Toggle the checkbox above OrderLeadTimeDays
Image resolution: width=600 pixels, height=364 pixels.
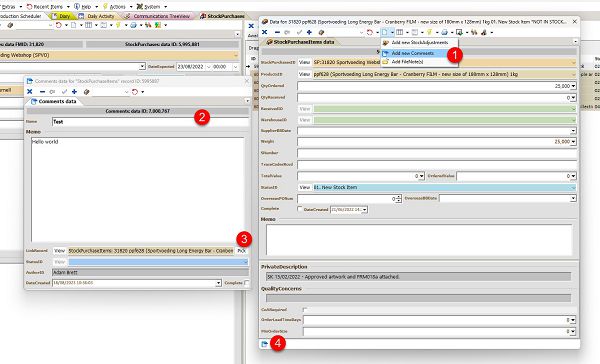tap(305, 309)
